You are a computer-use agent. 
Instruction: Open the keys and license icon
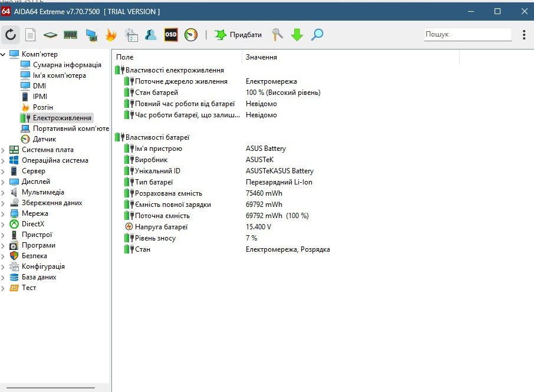click(x=277, y=35)
